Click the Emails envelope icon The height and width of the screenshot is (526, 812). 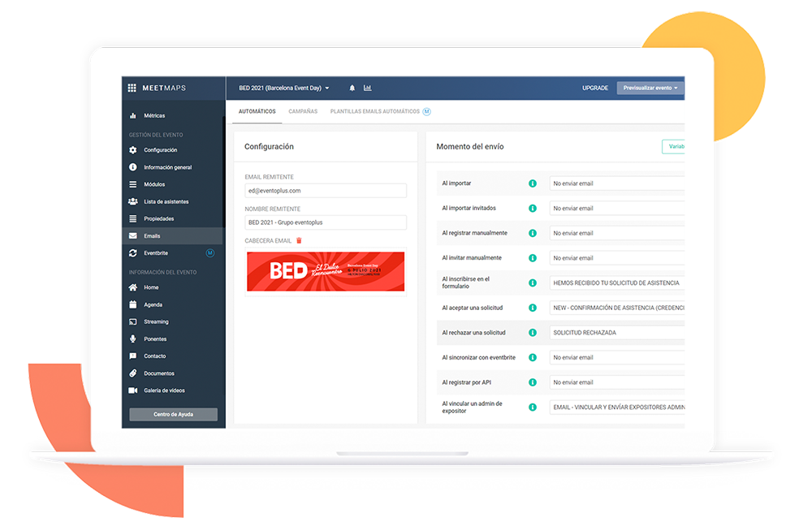[133, 235]
